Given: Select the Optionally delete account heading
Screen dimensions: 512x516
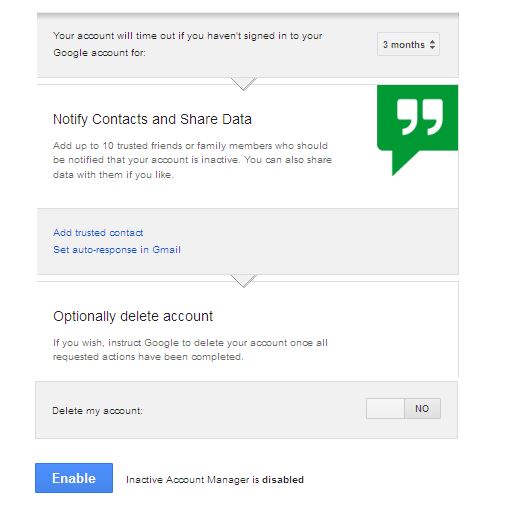Looking at the screenshot, I should pos(133,316).
